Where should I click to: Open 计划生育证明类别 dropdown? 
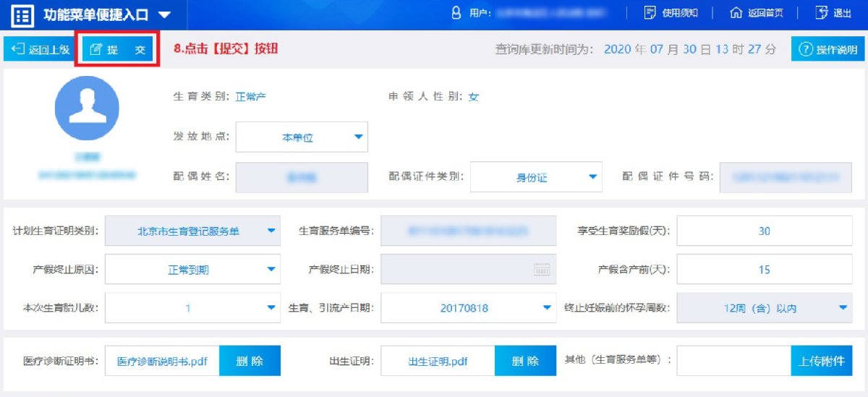point(192,231)
